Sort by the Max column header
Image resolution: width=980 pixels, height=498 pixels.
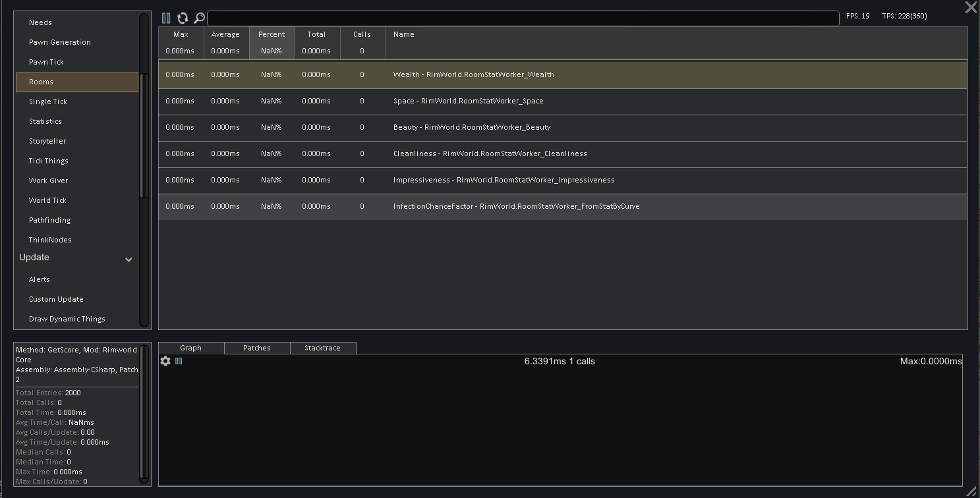pyautogui.click(x=181, y=43)
